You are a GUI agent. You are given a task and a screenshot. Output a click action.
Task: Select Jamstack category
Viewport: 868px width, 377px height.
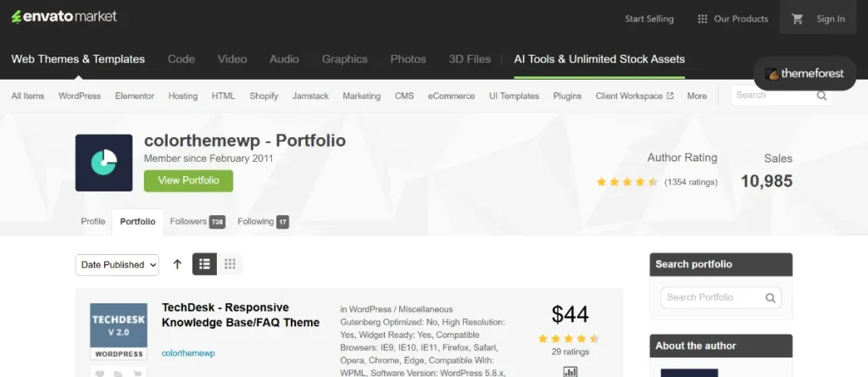(310, 96)
